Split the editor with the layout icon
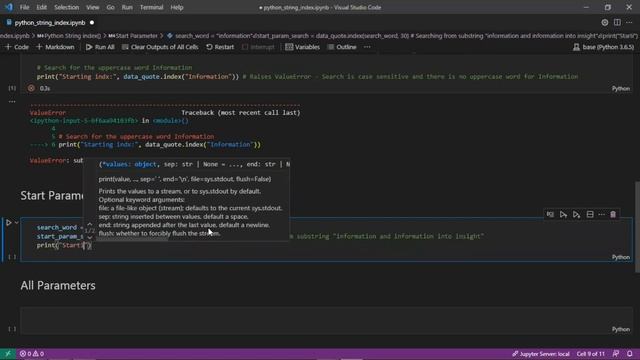Screen dimensions: 640x360 click(617, 23)
